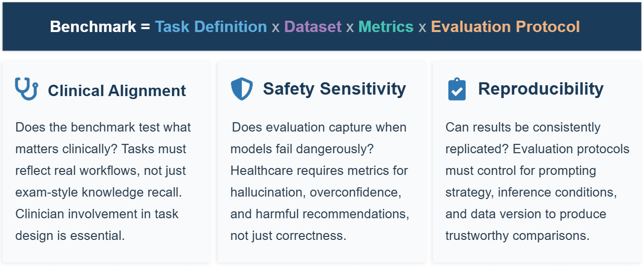This screenshot has height=269, width=644.
Task: Click the green Metrics text
Action: tap(386, 26)
